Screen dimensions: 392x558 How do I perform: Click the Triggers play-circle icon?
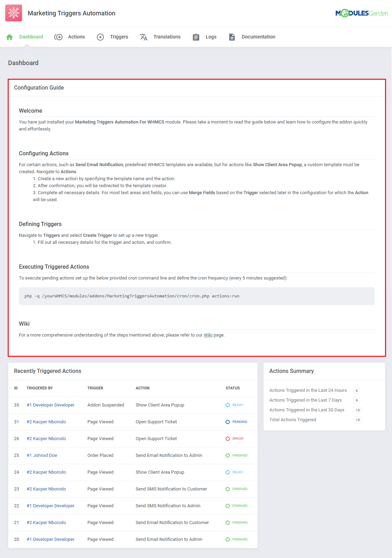point(100,37)
